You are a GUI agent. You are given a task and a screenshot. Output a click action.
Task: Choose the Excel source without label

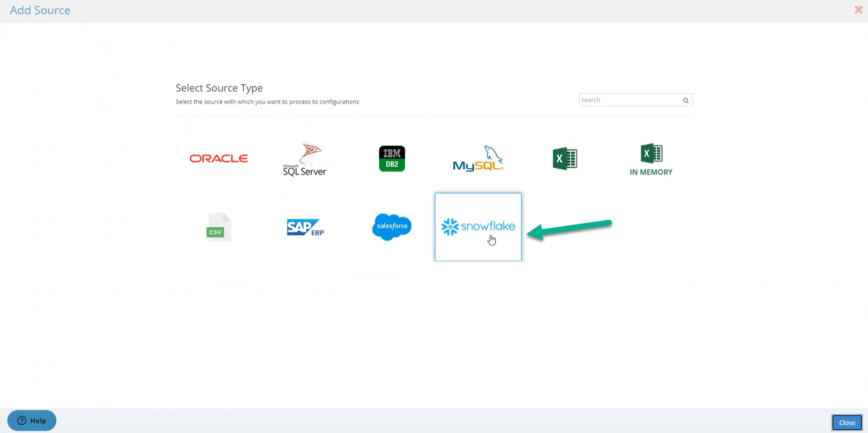click(565, 159)
